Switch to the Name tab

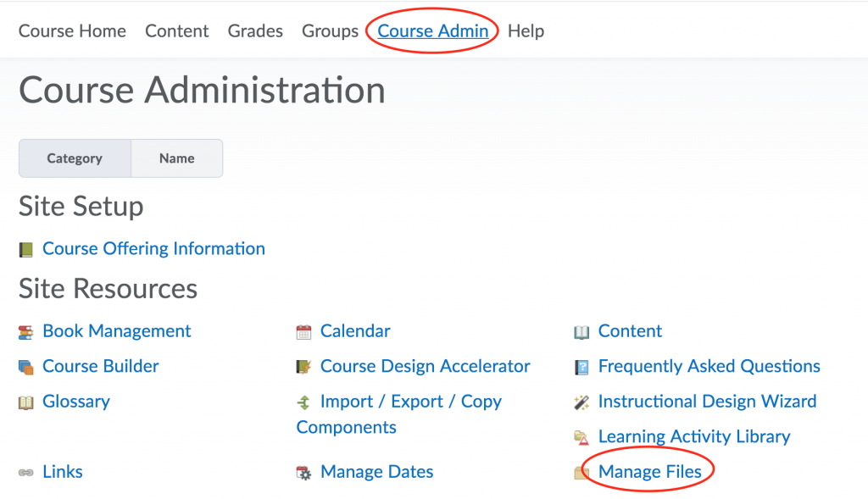pyautogui.click(x=176, y=158)
